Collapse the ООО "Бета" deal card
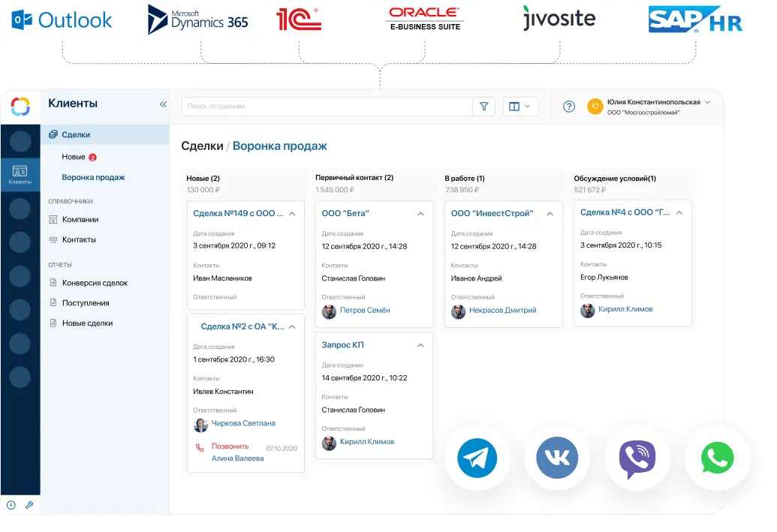The width and height of the screenshot is (777, 532). (x=420, y=214)
